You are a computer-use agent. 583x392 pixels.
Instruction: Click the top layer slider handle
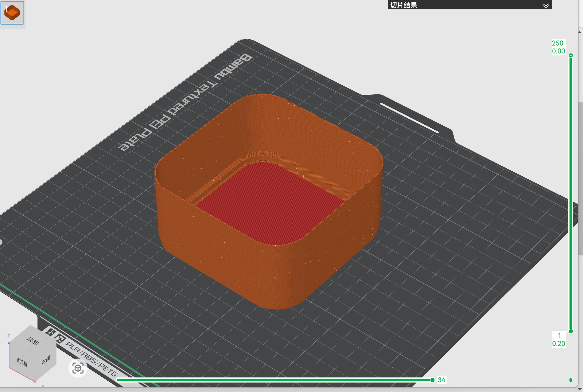[571, 55]
